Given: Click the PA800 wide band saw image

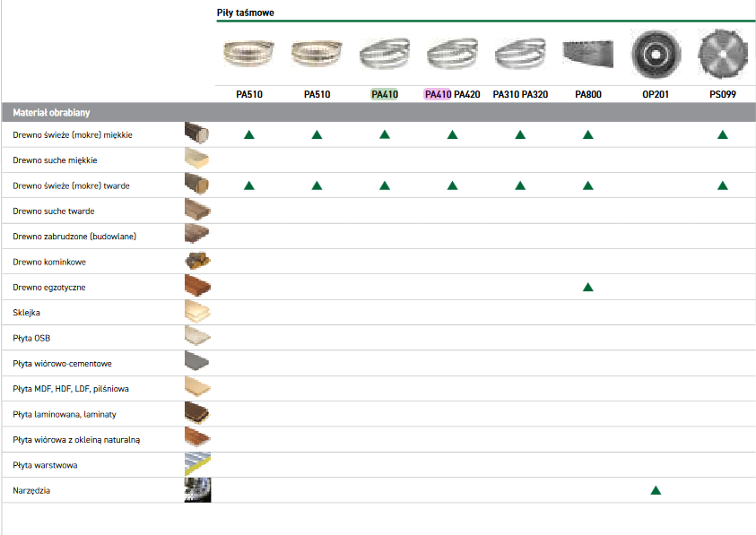Looking at the screenshot, I should tap(588, 53).
